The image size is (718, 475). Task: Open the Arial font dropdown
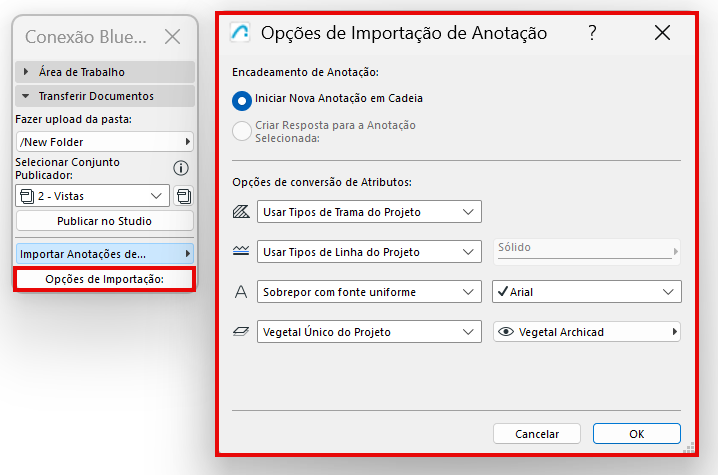(x=587, y=292)
